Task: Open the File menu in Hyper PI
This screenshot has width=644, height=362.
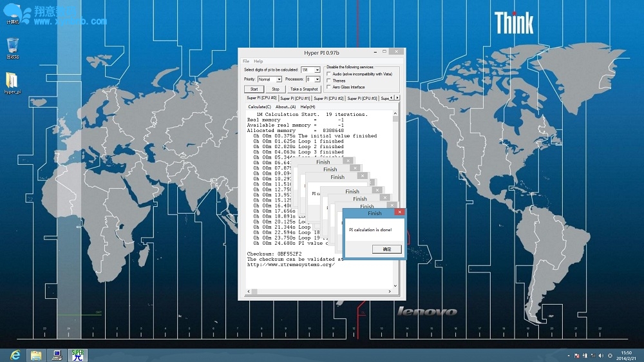Action: (x=246, y=61)
